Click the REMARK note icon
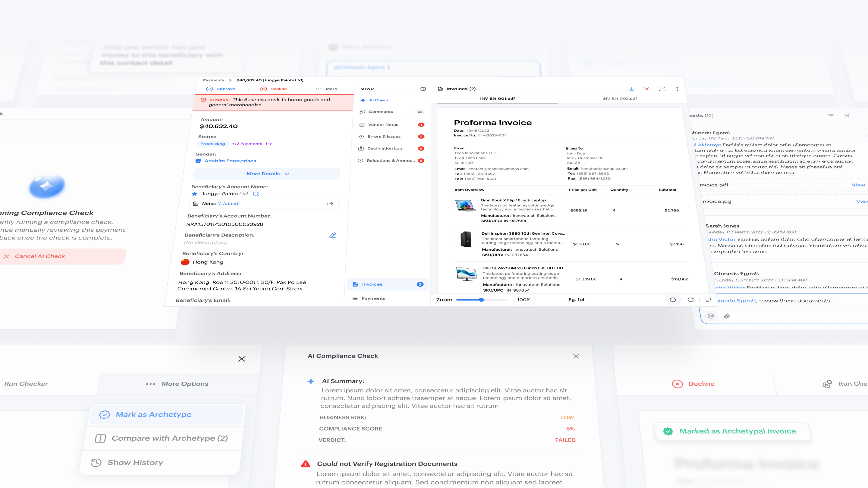 point(203,100)
